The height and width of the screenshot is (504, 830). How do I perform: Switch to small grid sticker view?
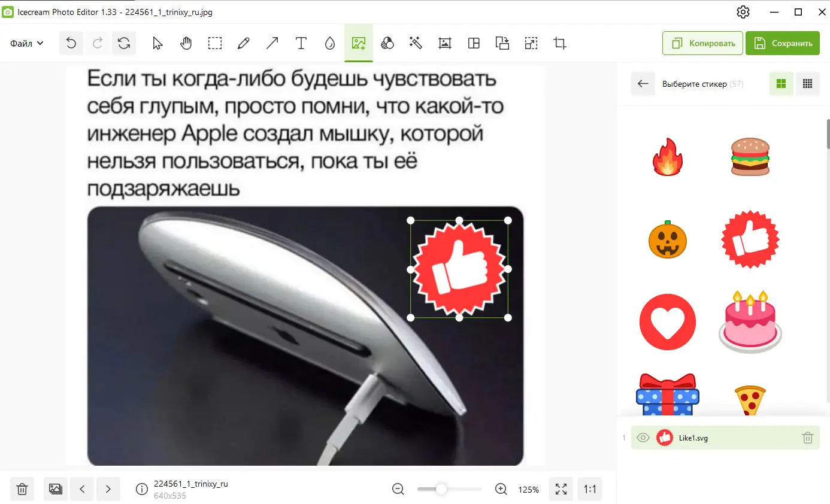coord(807,84)
